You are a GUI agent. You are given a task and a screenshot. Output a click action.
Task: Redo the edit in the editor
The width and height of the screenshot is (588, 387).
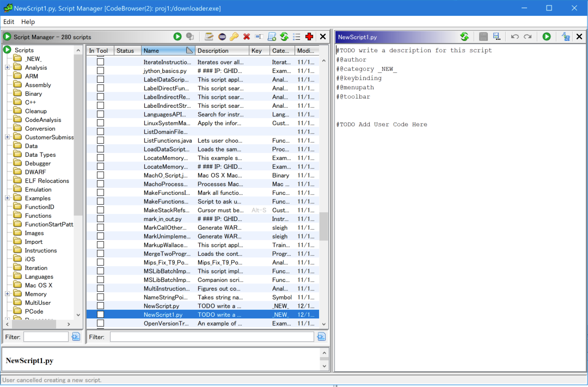pyautogui.click(x=528, y=36)
